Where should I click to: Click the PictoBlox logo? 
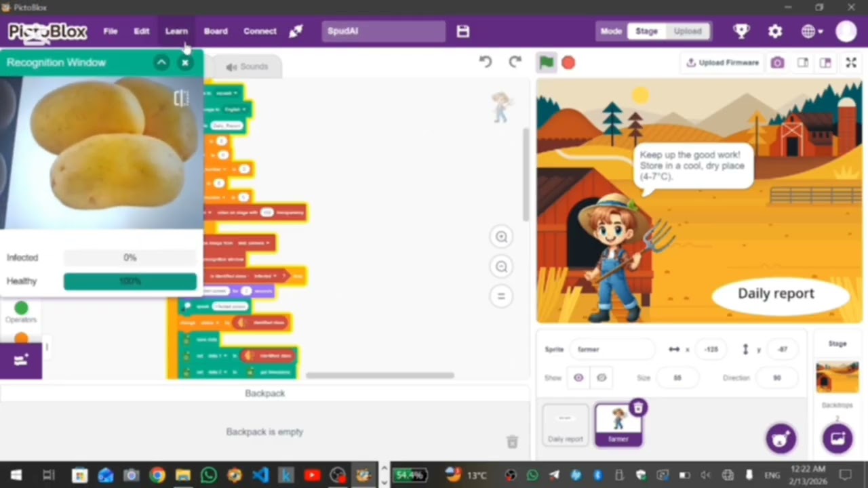pos(47,31)
